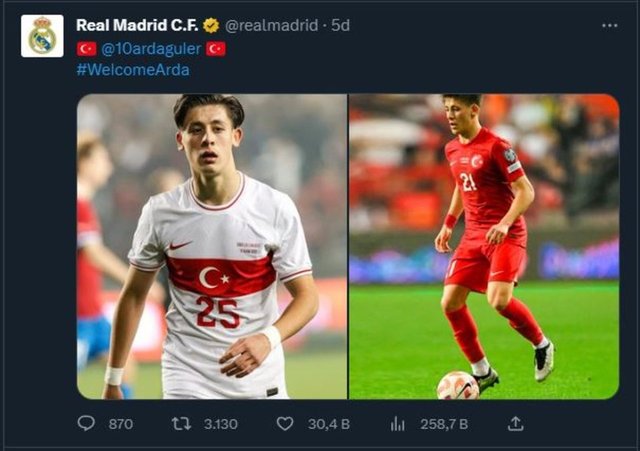Screen dimensions: 640x451
Task: Open the #WelcomeArda hashtag
Action: click(x=133, y=70)
